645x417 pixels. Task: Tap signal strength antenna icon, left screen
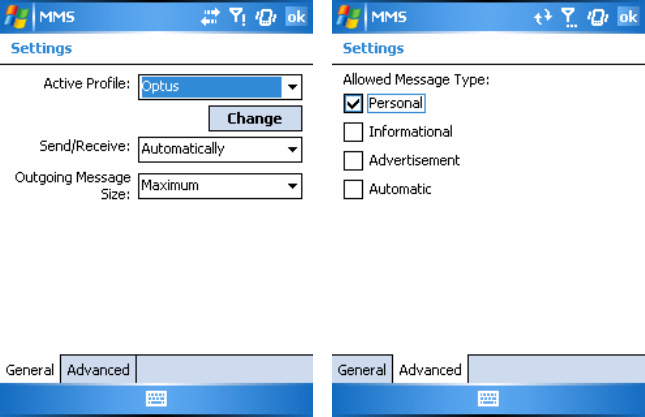[237, 17]
